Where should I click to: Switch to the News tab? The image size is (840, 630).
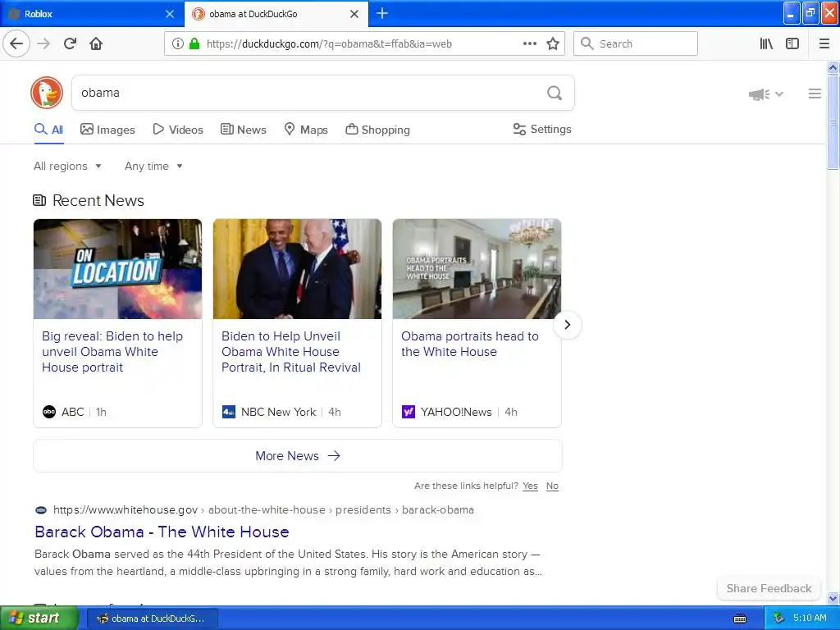[x=244, y=130]
